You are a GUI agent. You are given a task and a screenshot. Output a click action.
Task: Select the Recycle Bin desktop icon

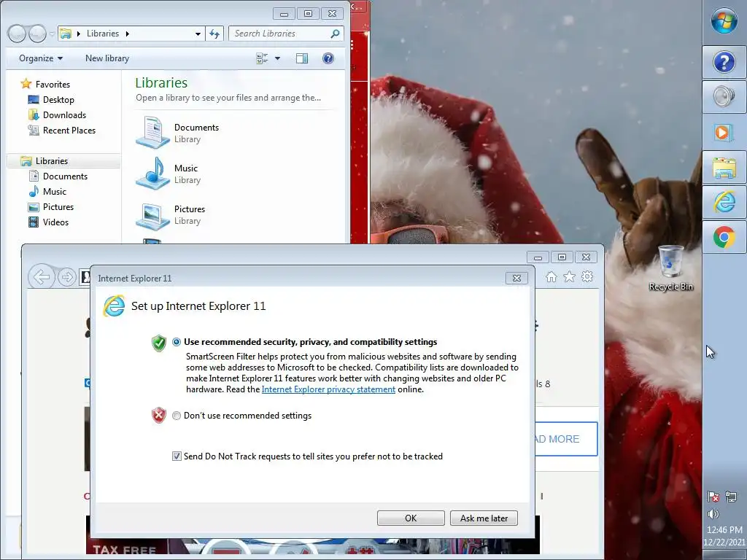click(671, 268)
